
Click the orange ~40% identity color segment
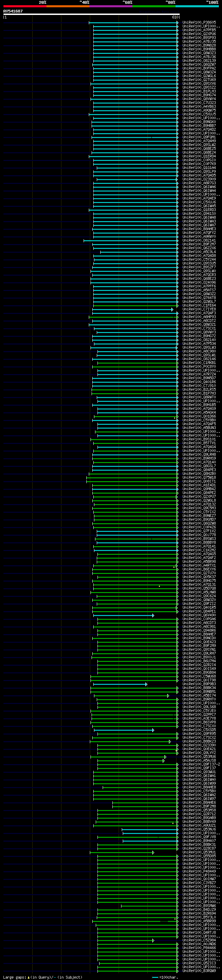[x=68, y=6]
